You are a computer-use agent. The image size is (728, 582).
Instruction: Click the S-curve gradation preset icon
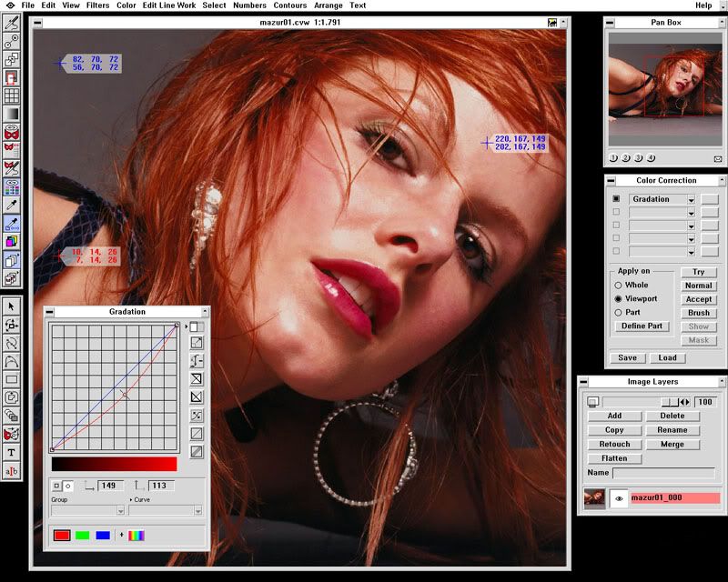(197, 360)
